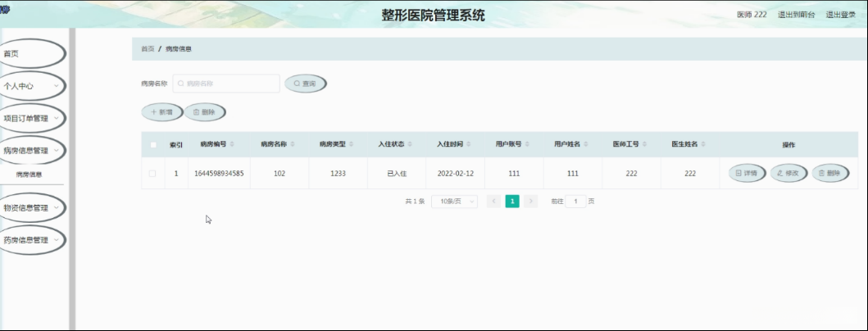868x331 pixels.
Task: Sort by 病房编号 column arrows
Action: [x=232, y=144]
